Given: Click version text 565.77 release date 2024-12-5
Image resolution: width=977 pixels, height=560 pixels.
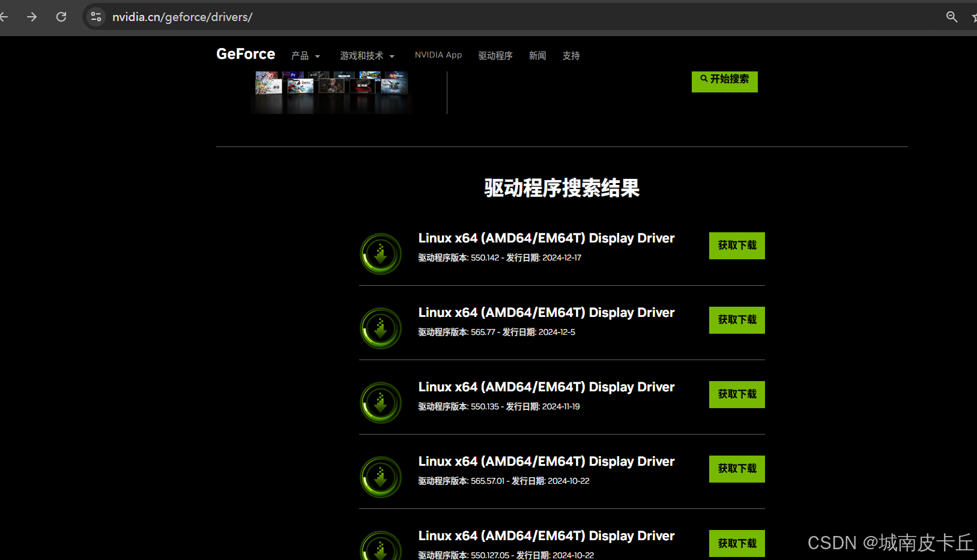Looking at the screenshot, I should point(497,332).
